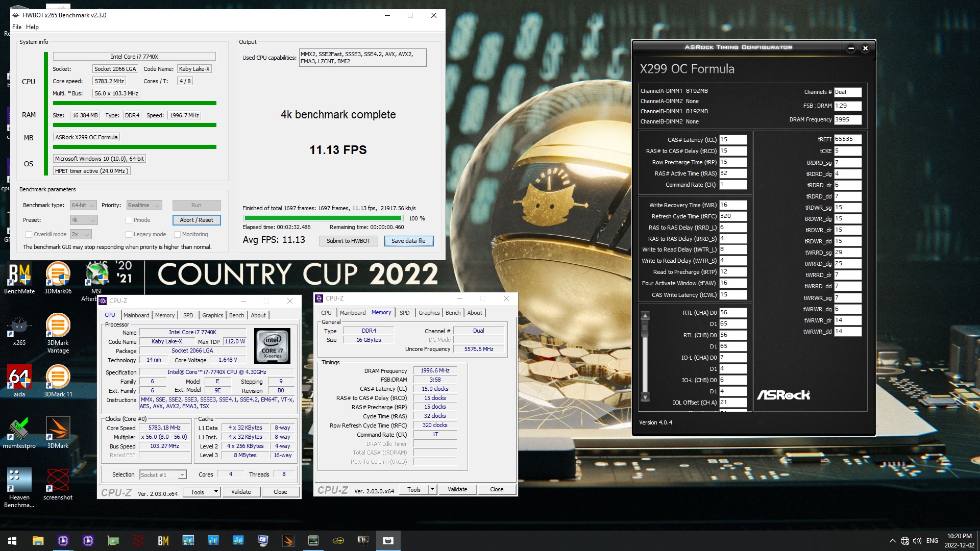Screen dimensions: 980x551
Task: Click the scroll down arrow in Timing Configurator
Action: [x=645, y=397]
